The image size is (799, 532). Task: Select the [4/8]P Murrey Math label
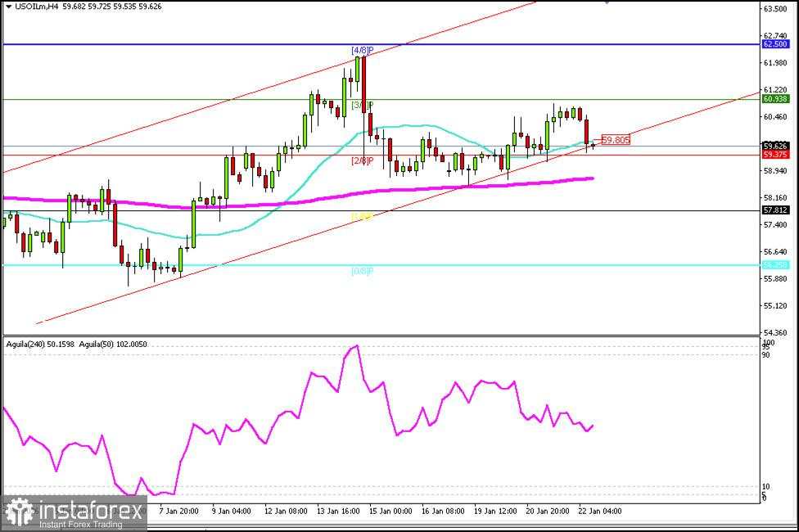360,49
